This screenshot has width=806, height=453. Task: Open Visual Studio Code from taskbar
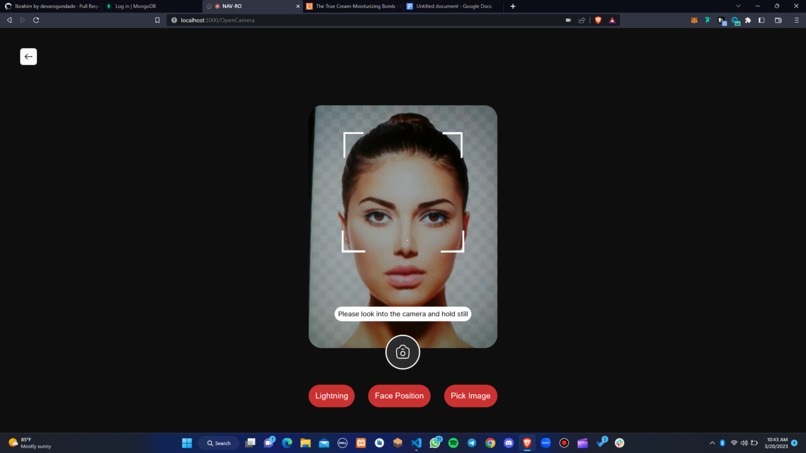pos(416,443)
